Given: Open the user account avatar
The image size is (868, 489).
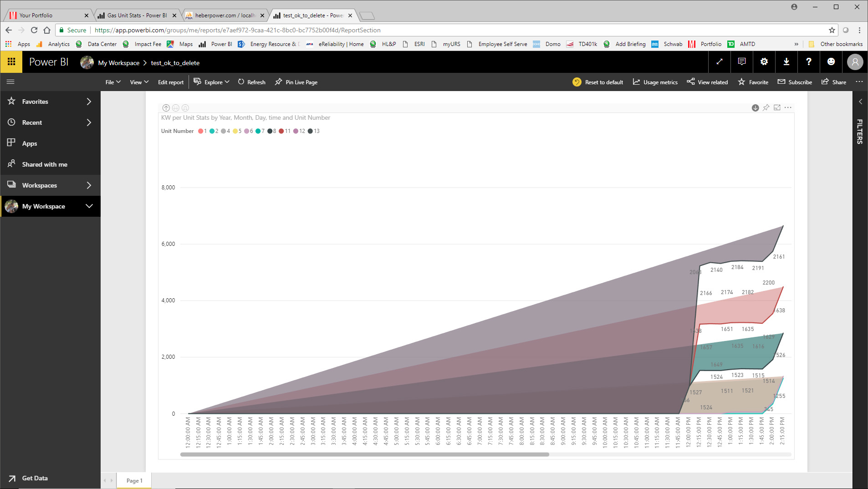Looking at the screenshot, I should [855, 62].
